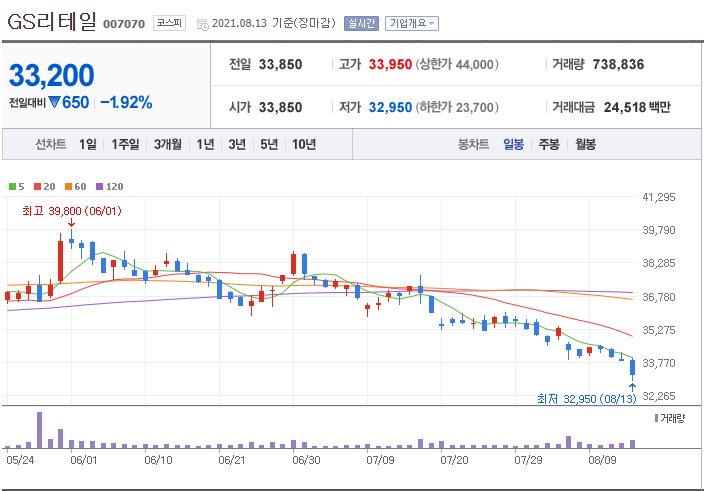Click the calendar clock icon beside the date

pos(202,24)
